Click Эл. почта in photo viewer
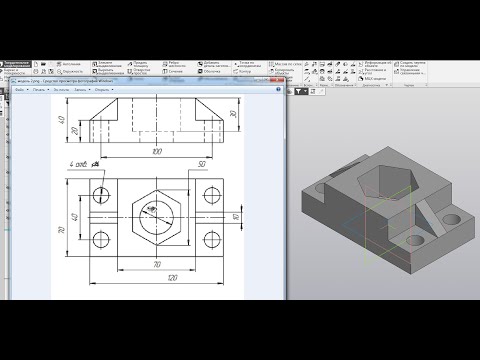The width and height of the screenshot is (480, 360). [61, 90]
